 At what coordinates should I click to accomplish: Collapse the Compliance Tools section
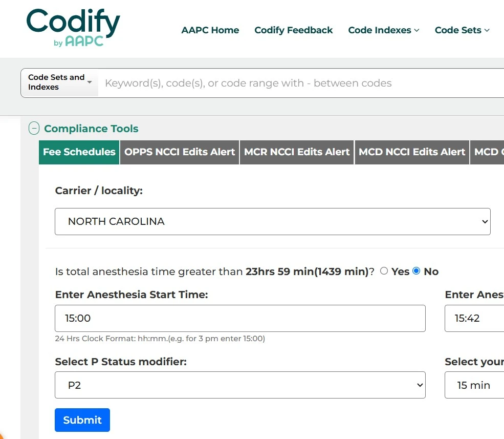(x=34, y=128)
